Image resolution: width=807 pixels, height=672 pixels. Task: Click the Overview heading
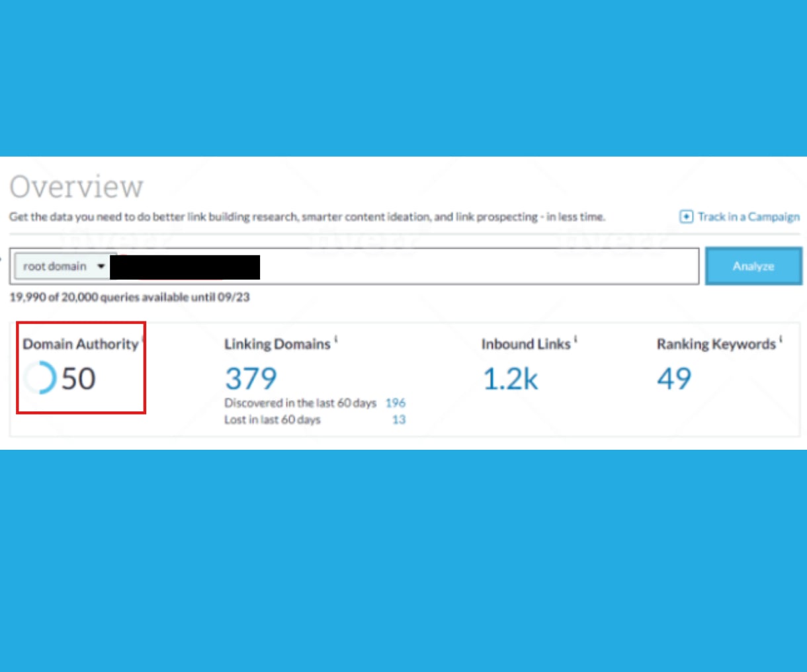click(76, 187)
